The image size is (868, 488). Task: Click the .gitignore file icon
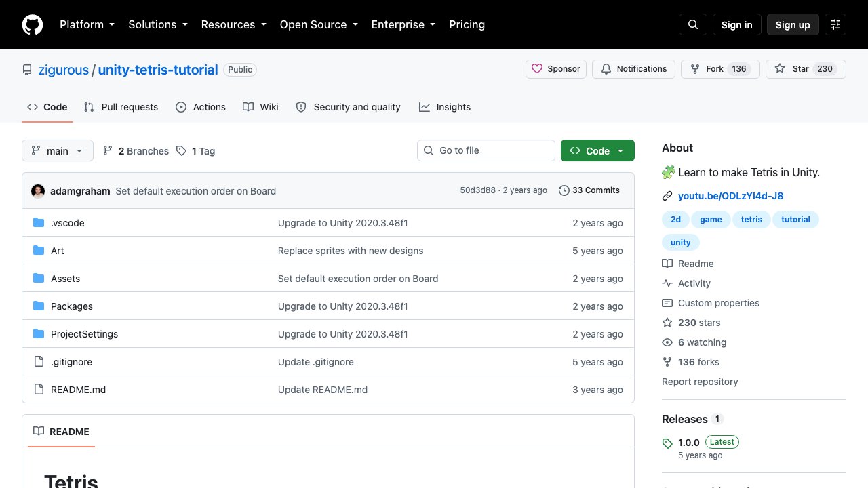(39, 362)
